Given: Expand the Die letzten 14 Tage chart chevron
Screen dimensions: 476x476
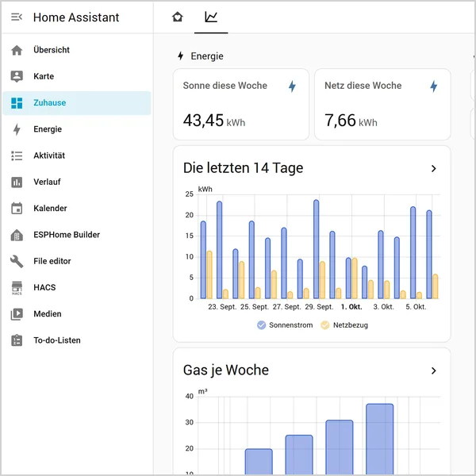Looking at the screenshot, I should coord(433,168).
